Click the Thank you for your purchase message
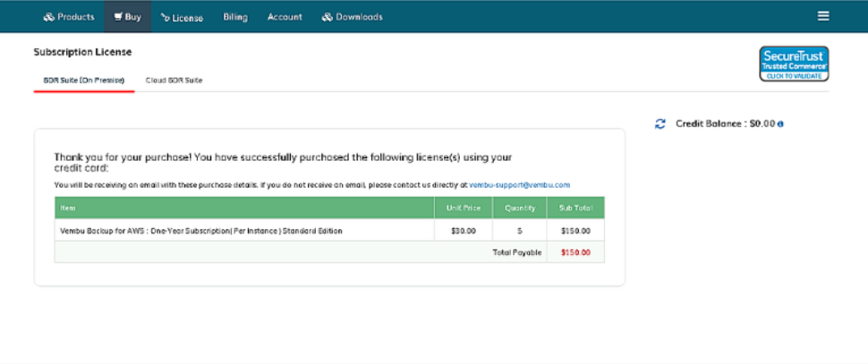The height and width of the screenshot is (364, 868). pyautogui.click(x=283, y=163)
